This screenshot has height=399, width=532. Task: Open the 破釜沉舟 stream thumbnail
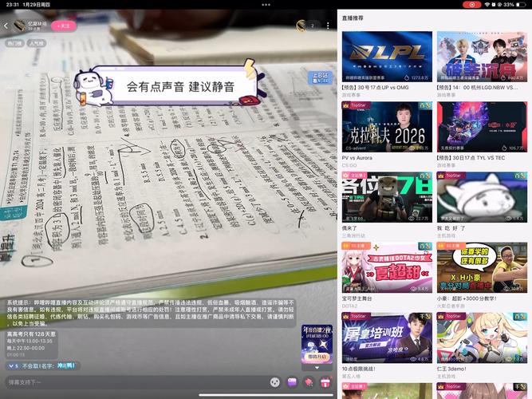point(482,57)
